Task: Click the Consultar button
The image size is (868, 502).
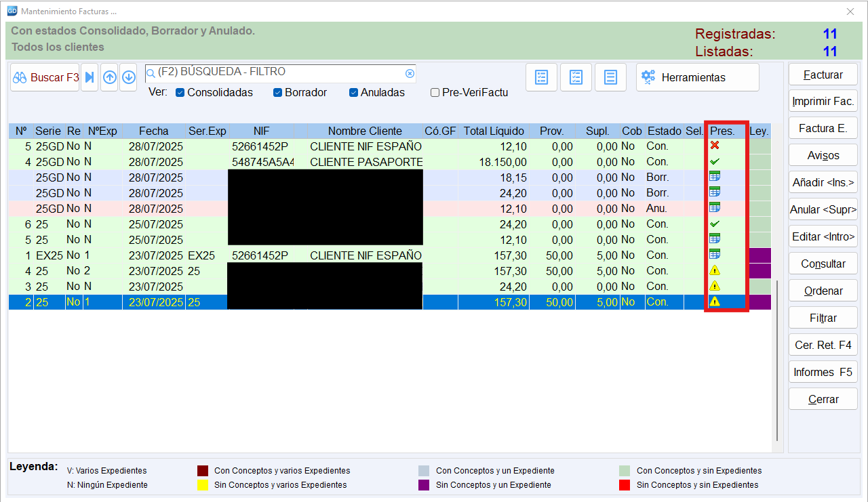Action: tap(823, 264)
